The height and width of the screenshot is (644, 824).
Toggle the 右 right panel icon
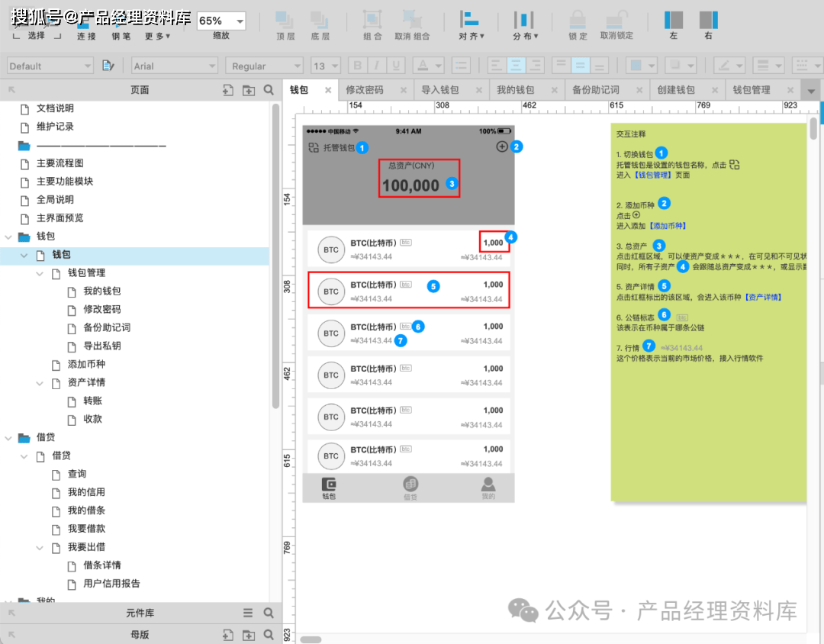point(708,20)
